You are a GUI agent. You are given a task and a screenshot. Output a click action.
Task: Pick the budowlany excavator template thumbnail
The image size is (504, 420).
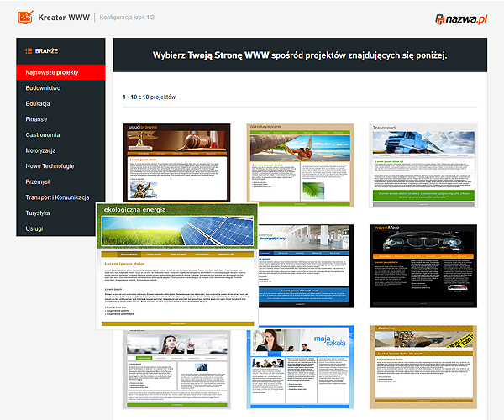[x=423, y=367]
